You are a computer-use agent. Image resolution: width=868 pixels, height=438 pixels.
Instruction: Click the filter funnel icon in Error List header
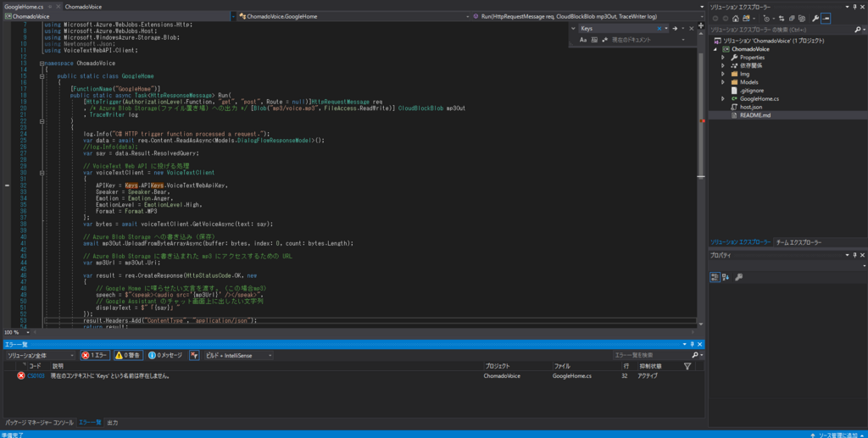pyautogui.click(x=687, y=366)
